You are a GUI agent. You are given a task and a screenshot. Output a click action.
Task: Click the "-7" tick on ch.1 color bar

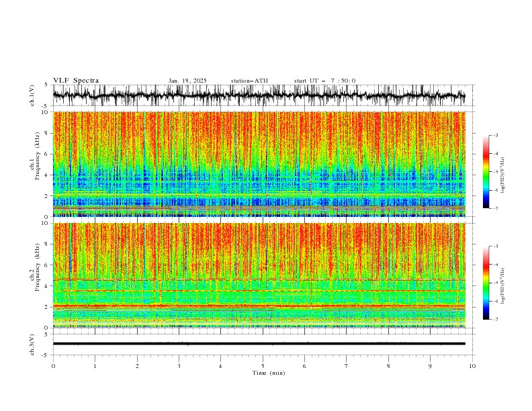[x=495, y=208]
